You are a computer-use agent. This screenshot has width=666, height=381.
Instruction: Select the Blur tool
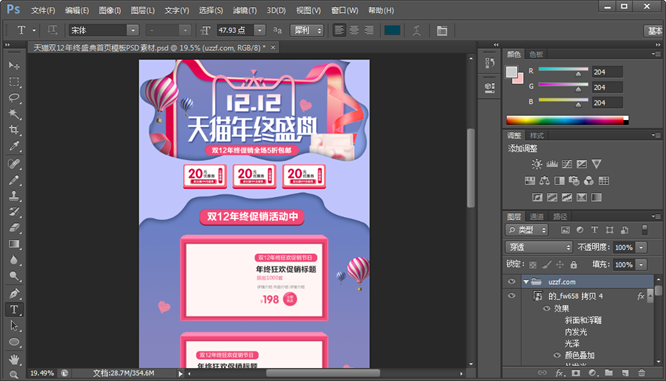(14, 260)
